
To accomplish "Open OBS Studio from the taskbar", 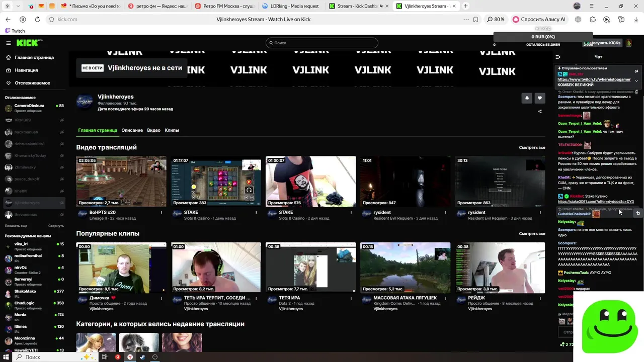I will [155, 357].
